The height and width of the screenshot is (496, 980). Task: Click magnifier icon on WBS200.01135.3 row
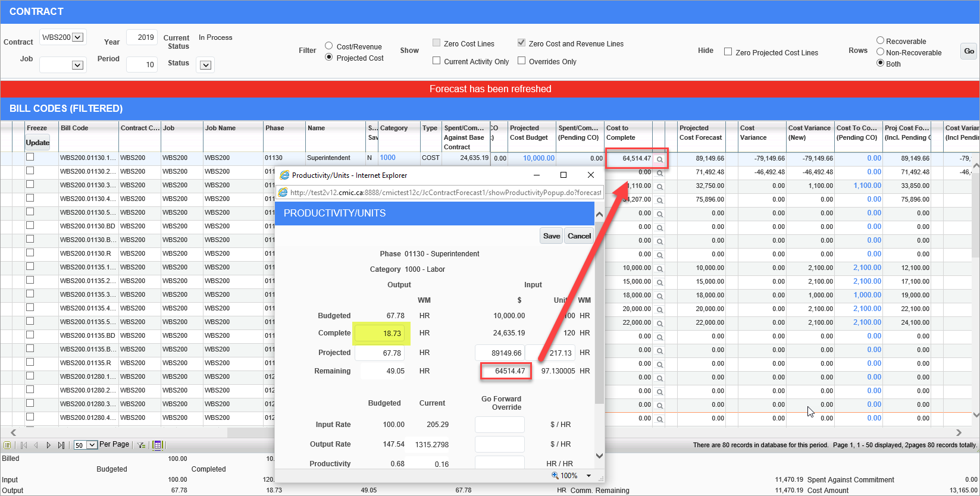(x=659, y=296)
